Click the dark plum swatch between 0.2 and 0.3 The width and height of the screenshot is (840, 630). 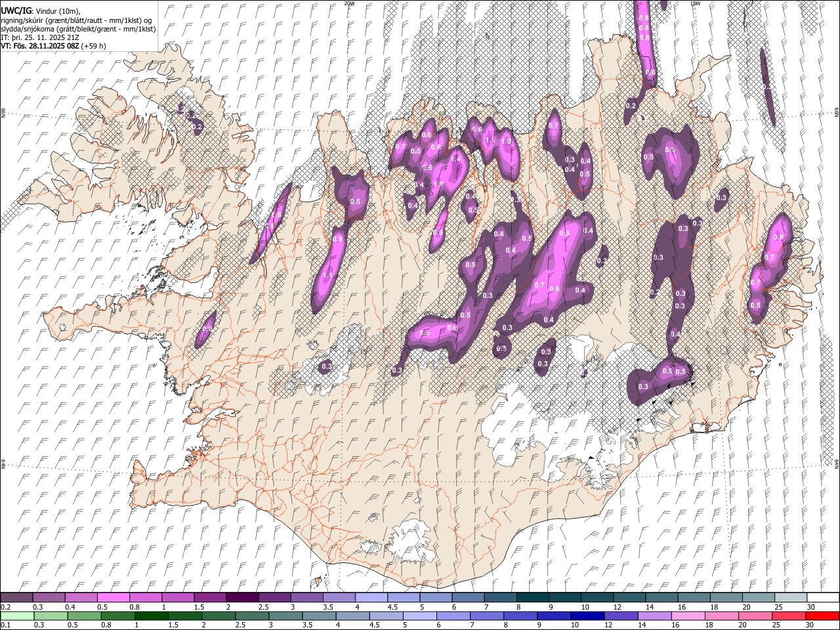[x=16, y=597]
